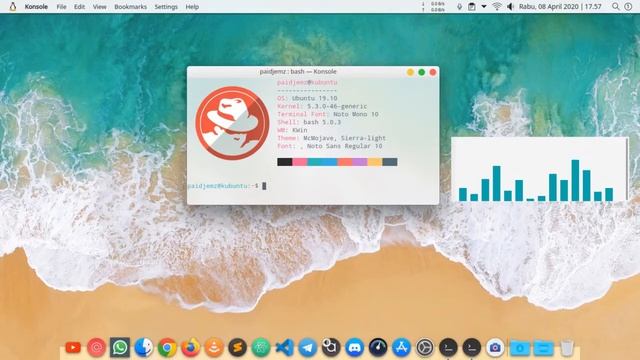Click the network speed monitor in the panel

[434, 7]
